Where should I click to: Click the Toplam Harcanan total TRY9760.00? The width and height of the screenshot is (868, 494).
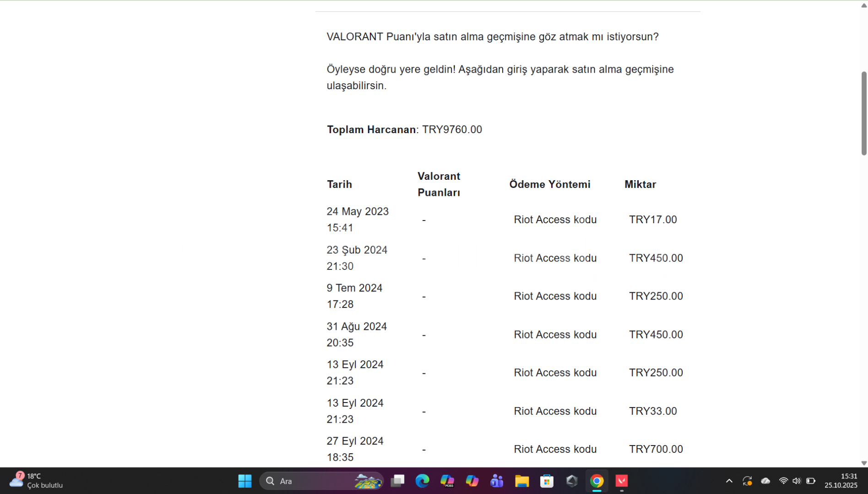point(404,130)
